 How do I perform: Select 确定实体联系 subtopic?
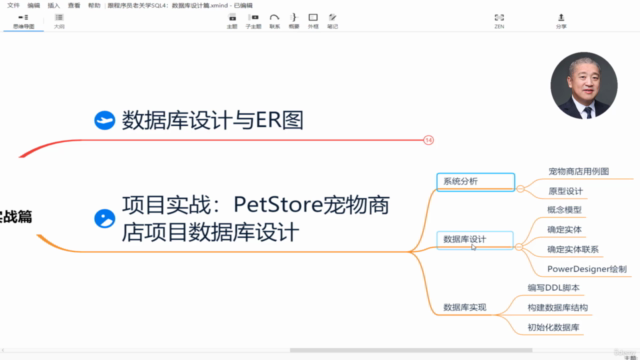(x=573, y=249)
